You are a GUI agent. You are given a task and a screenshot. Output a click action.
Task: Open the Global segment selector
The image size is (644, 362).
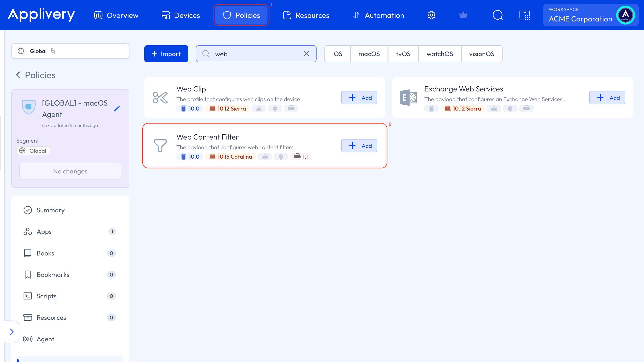(70, 51)
